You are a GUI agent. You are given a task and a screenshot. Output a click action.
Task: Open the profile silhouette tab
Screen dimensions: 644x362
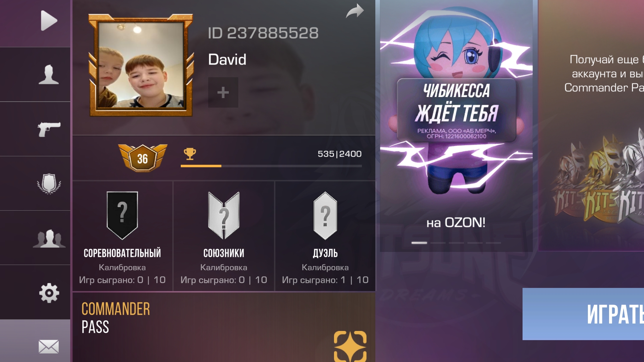(x=49, y=74)
